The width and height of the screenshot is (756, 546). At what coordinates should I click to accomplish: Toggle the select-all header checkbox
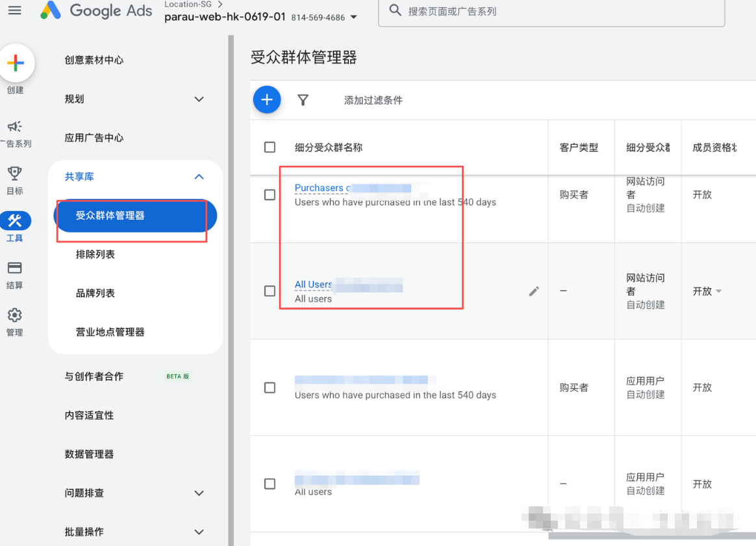[x=270, y=148]
